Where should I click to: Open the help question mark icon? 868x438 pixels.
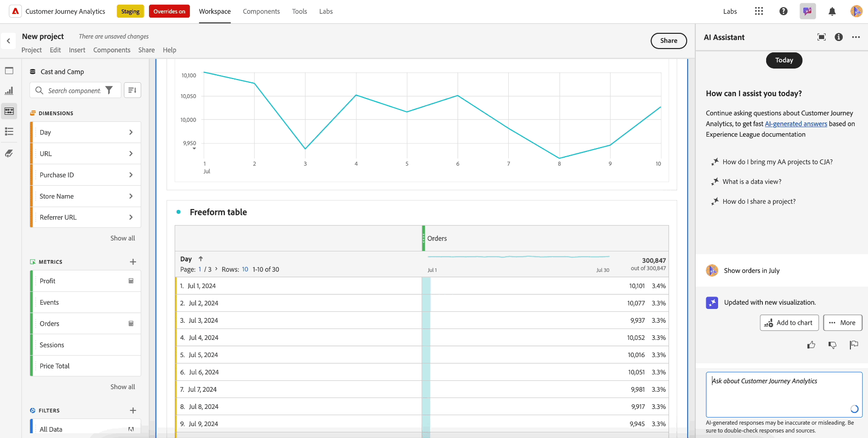784,11
